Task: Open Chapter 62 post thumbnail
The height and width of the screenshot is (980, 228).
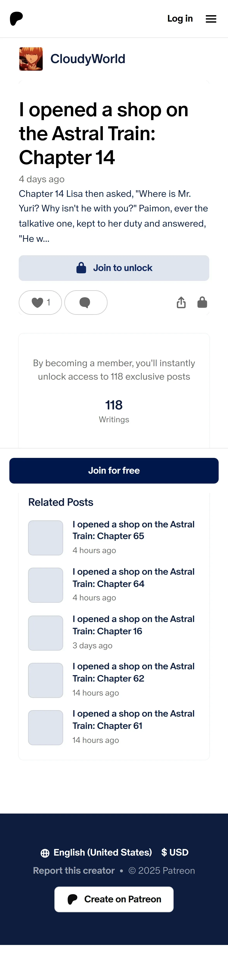Action: click(46, 680)
